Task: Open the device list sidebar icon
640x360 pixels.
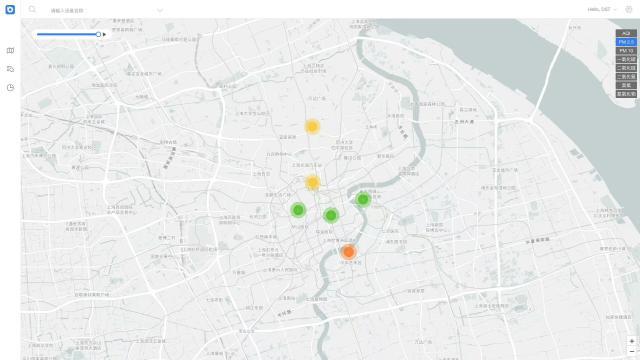Action: (10, 69)
